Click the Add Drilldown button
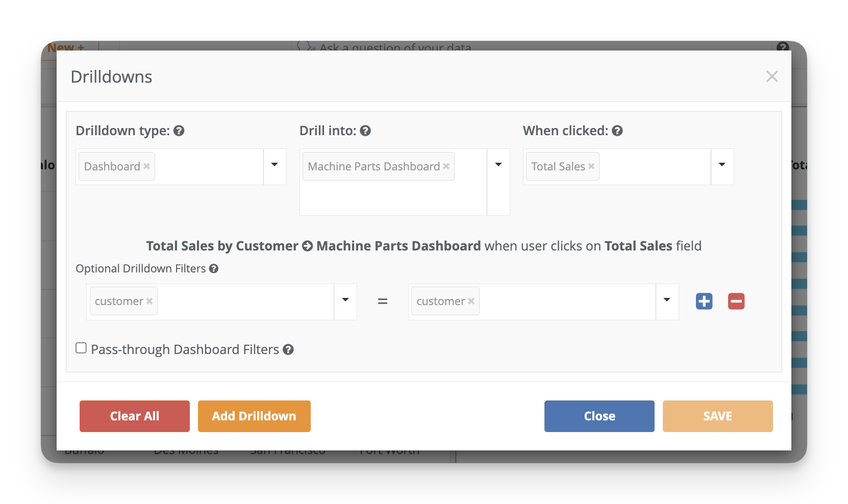Viewport: 848px width, 504px height. click(x=254, y=416)
